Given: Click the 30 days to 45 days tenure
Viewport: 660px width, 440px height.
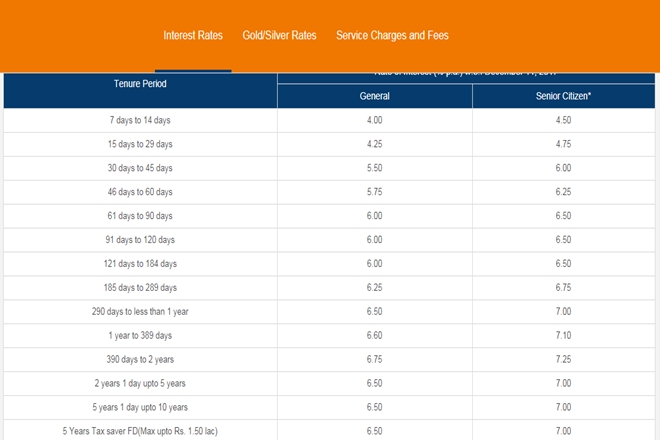Looking at the screenshot, I should coord(140,168).
